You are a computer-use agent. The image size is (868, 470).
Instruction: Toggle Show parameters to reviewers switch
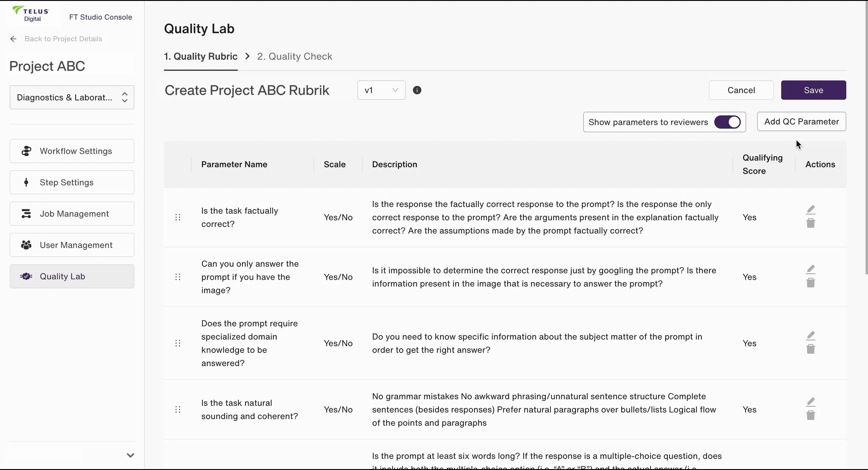click(x=728, y=122)
